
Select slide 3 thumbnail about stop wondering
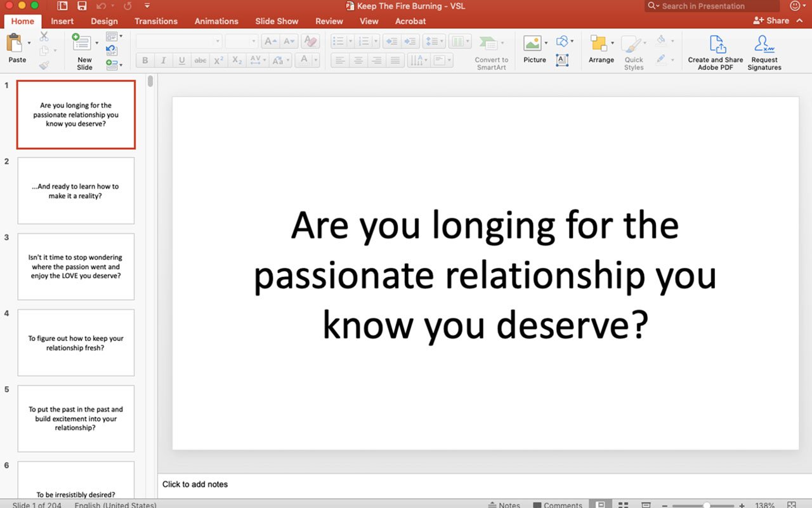(x=76, y=267)
